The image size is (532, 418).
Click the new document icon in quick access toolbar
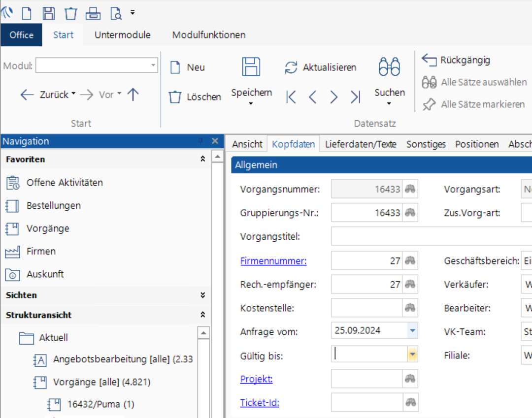(x=27, y=14)
